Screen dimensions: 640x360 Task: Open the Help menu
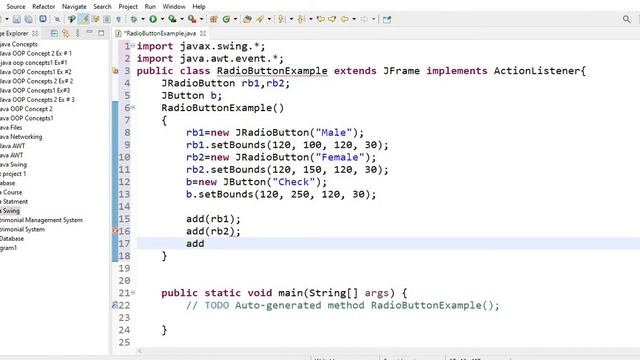click(199, 7)
